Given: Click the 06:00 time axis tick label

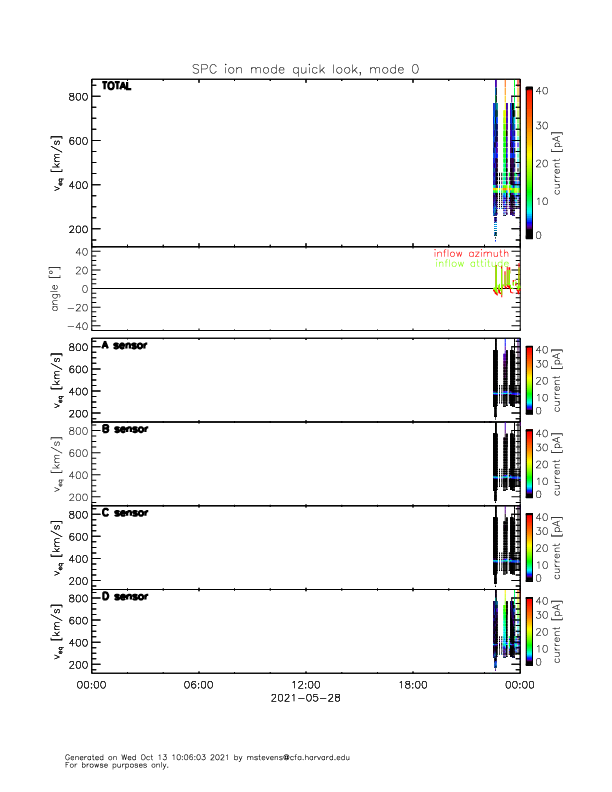Looking at the screenshot, I should 198,685.
